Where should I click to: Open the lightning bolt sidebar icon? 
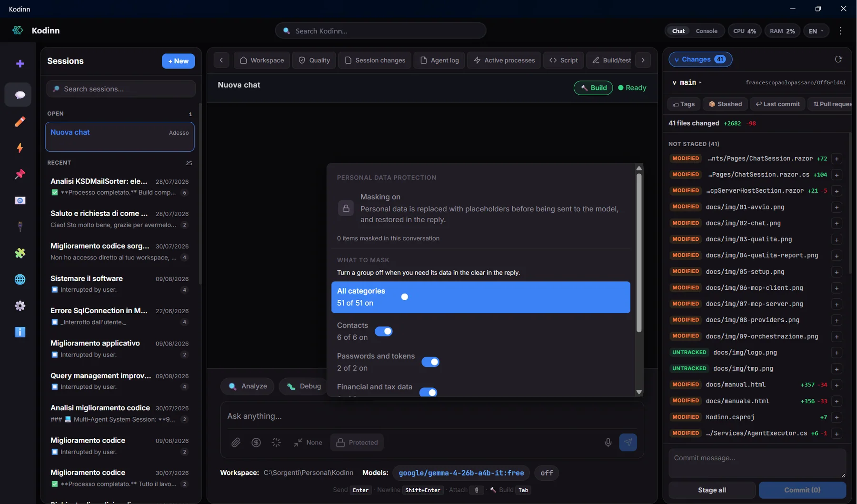[20, 148]
